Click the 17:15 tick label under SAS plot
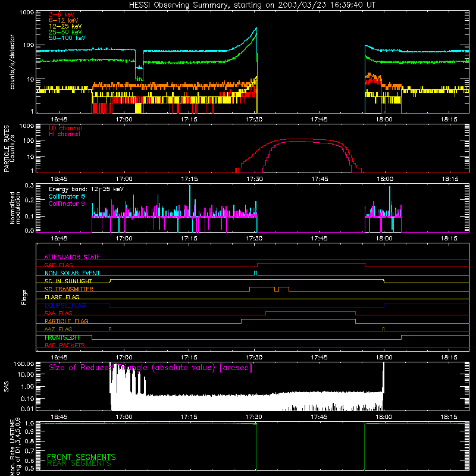 [189, 417]
